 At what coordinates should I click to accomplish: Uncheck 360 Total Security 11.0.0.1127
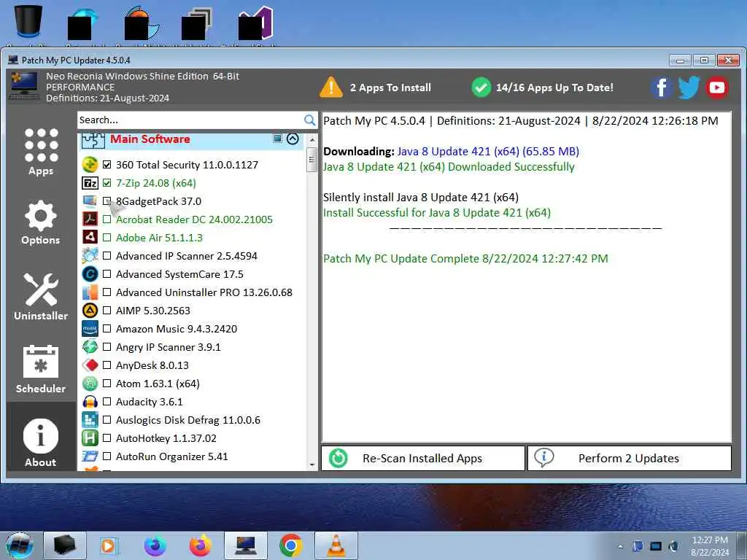pos(107,165)
